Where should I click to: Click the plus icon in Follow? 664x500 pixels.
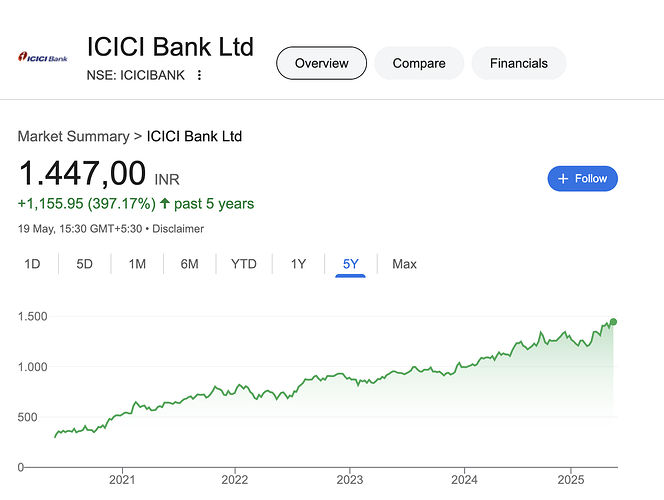pos(563,179)
